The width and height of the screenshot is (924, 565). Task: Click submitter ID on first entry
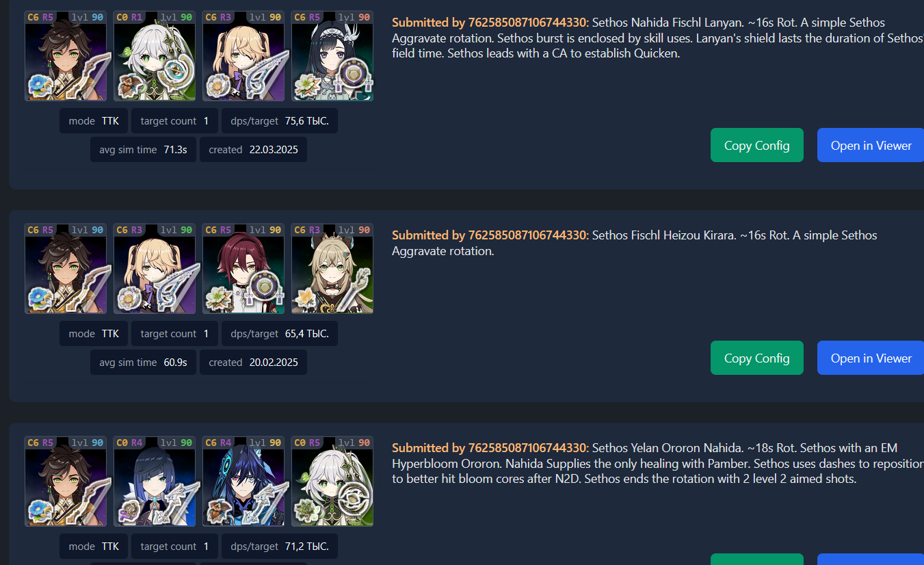click(x=527, y=22)
